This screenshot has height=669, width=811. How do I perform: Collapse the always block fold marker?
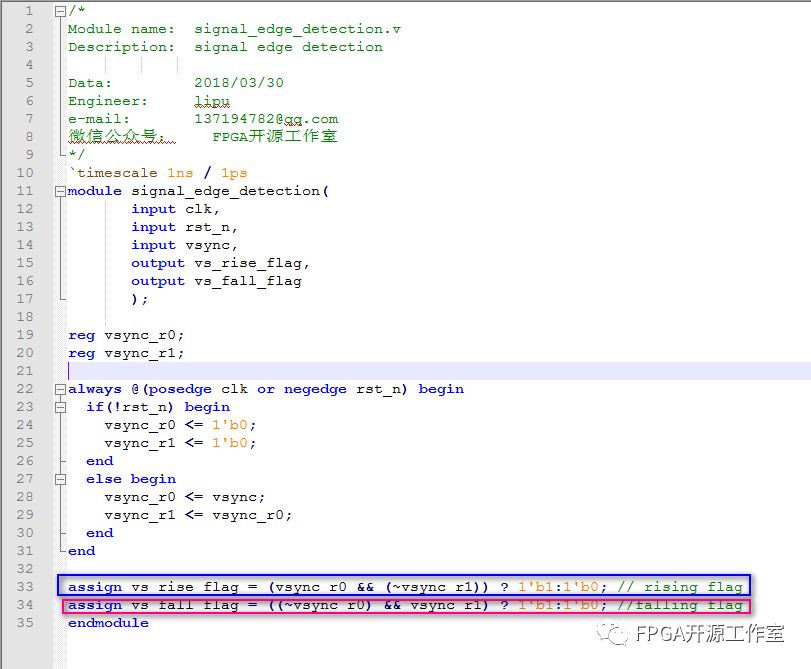(61, 389)
